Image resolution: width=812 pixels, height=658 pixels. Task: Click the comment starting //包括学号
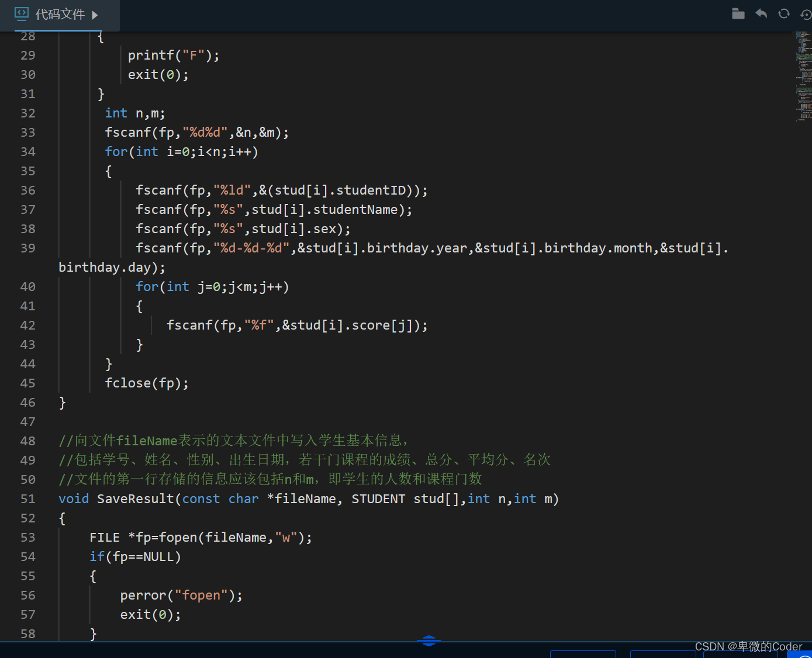pos(305,460)
